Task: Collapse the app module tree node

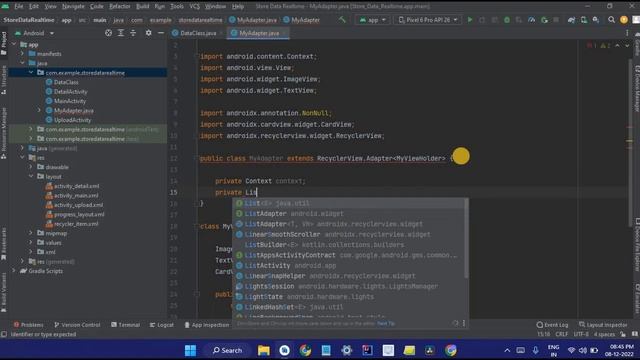Action: tap(14, 44)
